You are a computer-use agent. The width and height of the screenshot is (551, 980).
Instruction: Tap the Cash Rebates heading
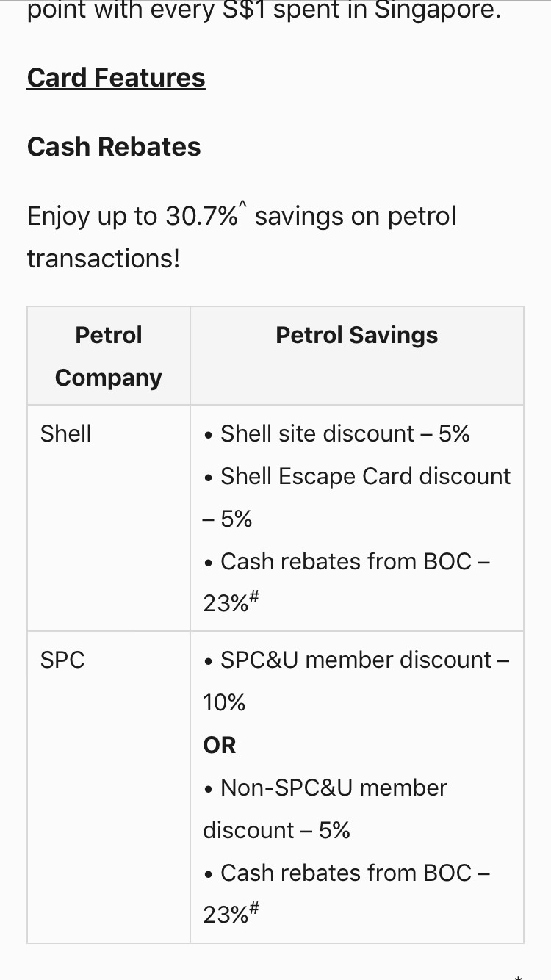(x=114, y=147)
